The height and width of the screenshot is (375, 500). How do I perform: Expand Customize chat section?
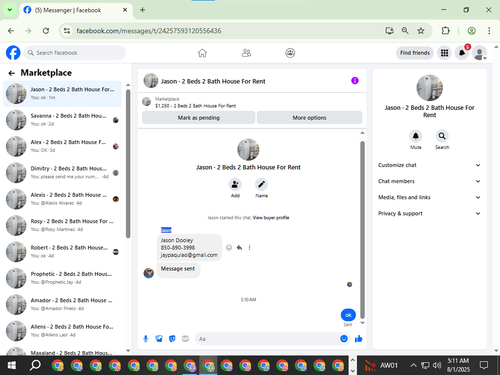click(x=429, y=165)
